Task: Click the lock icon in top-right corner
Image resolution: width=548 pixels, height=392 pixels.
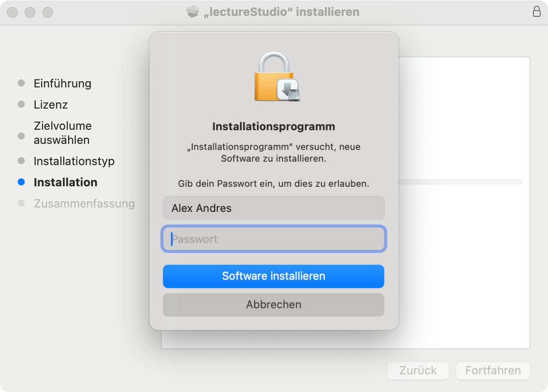Action: pos(537,12)
